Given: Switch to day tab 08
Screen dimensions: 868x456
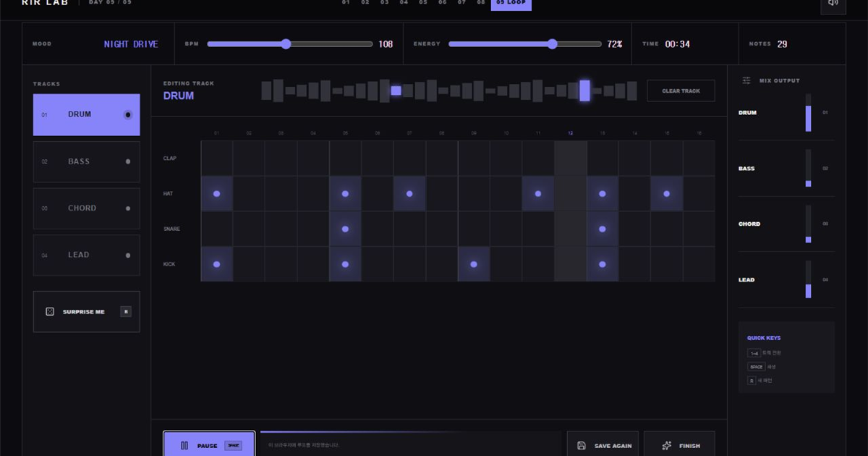Looking at the screenshot, I should (481, 3).
